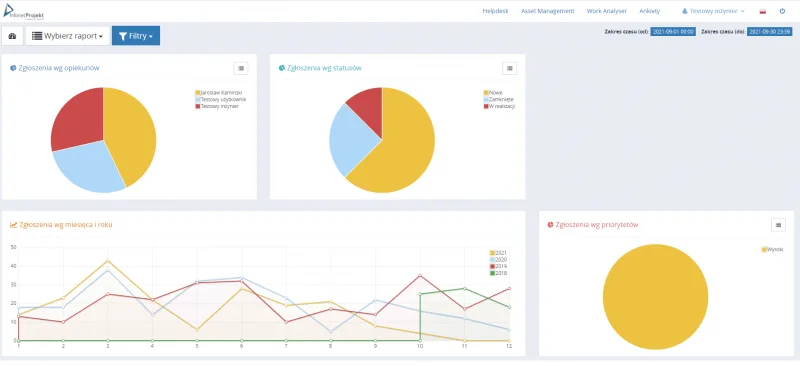Open Asset Management module

click(x=547, y=11)
